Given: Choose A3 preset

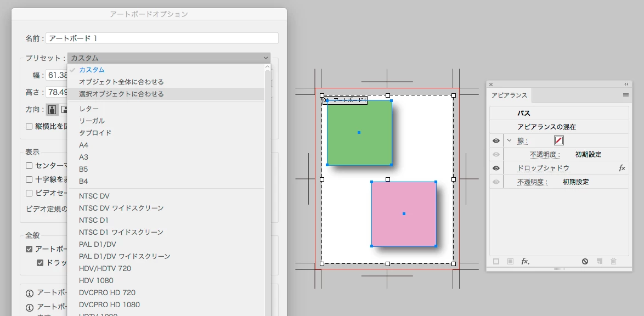Looking at the screenshot, I should tap(166, 157).
